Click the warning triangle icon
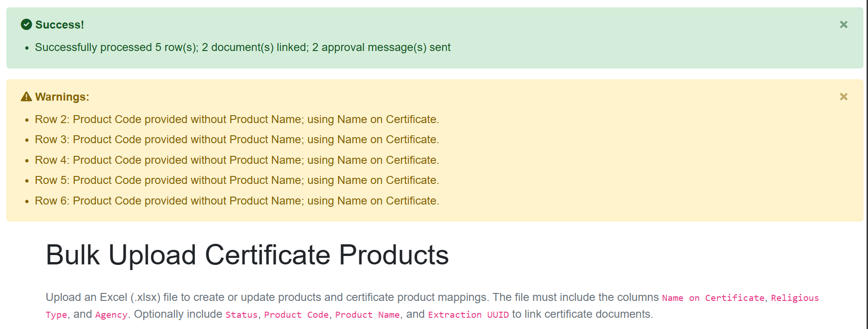868x329 pixels. click(27, 97)
